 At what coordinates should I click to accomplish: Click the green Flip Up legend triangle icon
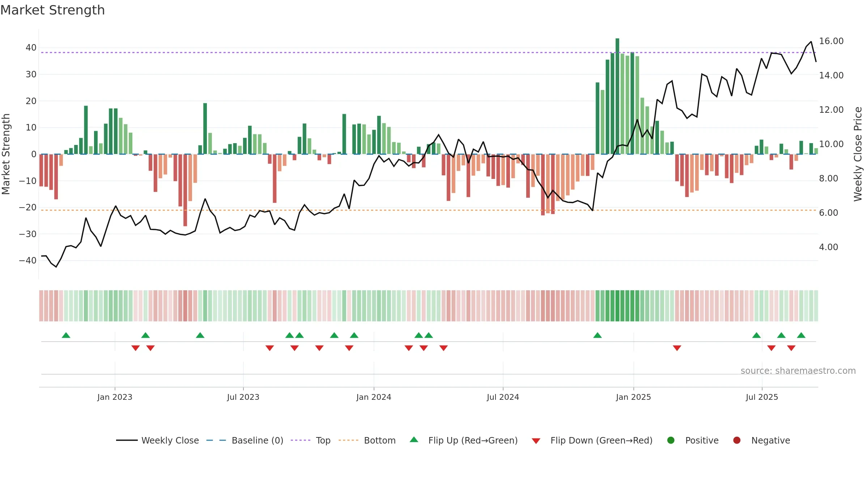pos(414,440)
